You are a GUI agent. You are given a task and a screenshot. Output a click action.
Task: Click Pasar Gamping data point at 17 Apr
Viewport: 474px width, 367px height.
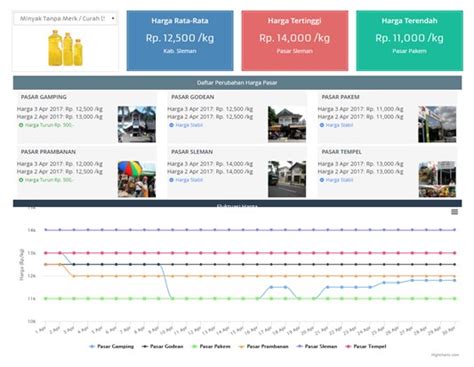271,287
